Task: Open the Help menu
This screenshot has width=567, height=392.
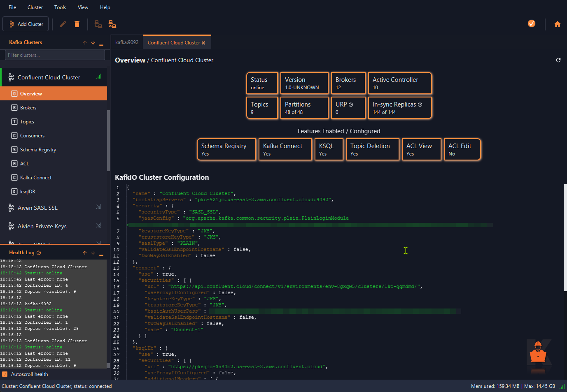Action: 105,7
